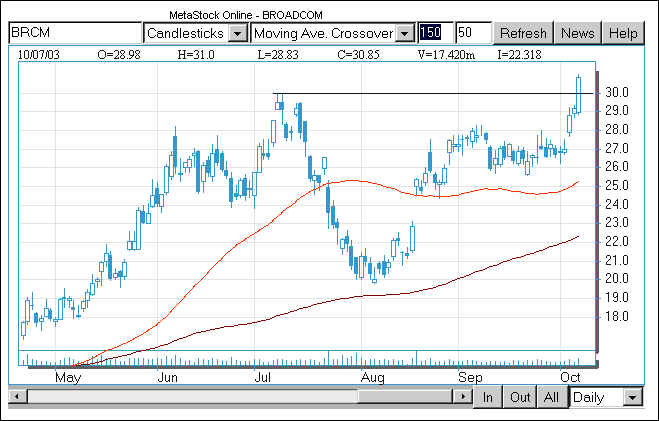The image size is (659, 421).
Task: Click the 27.0 price axis label
Action: [617, 148]
